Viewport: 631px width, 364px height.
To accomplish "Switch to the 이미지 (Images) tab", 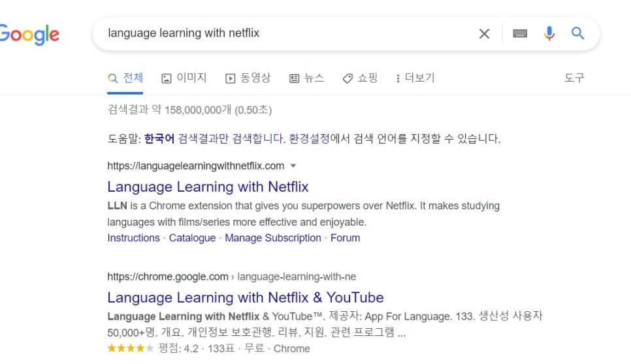I will click(184, 78).
